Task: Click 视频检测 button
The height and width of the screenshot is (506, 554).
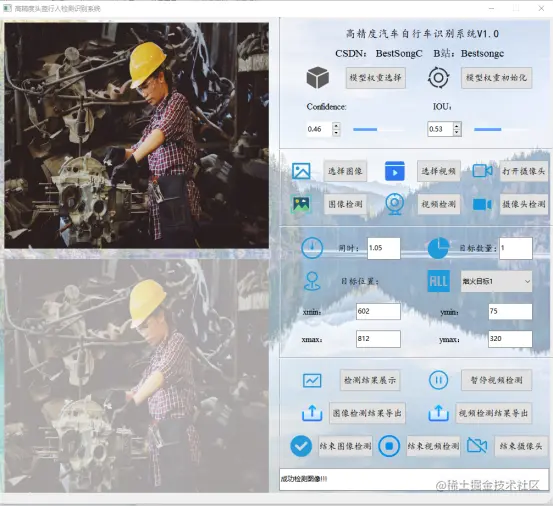Action: pos(438,204)
